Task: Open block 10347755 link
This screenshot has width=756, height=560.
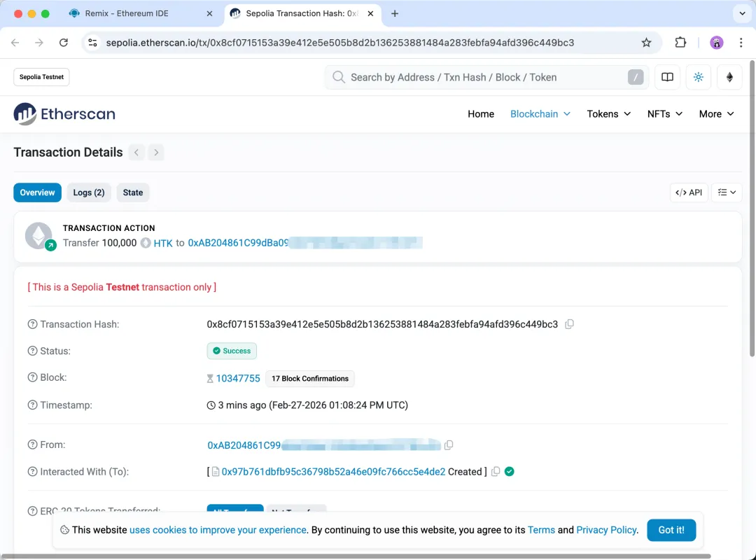Action: [238, 378]
